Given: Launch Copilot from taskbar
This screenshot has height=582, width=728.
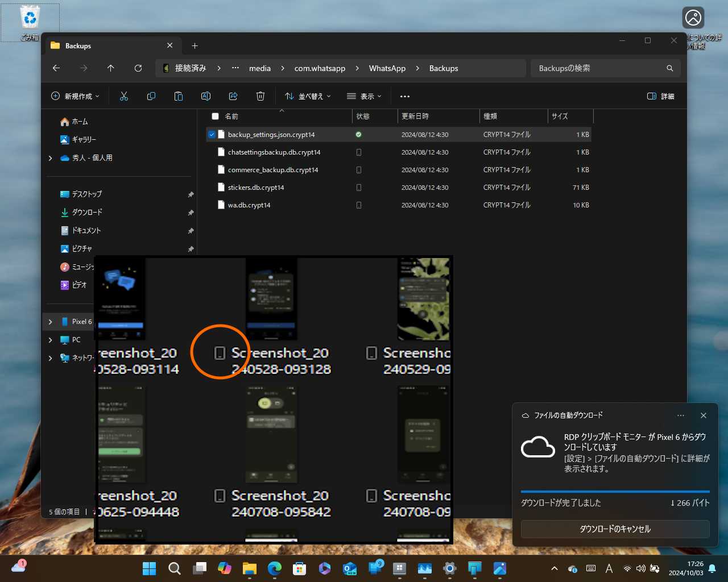Looking at the screenshot, I should (225, 568).
